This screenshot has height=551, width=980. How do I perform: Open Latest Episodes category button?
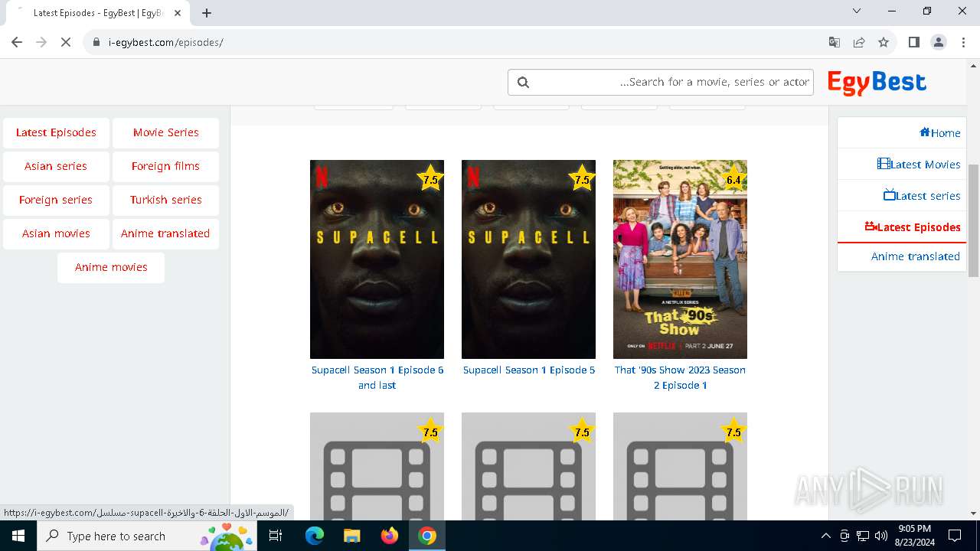pos(56,132)
